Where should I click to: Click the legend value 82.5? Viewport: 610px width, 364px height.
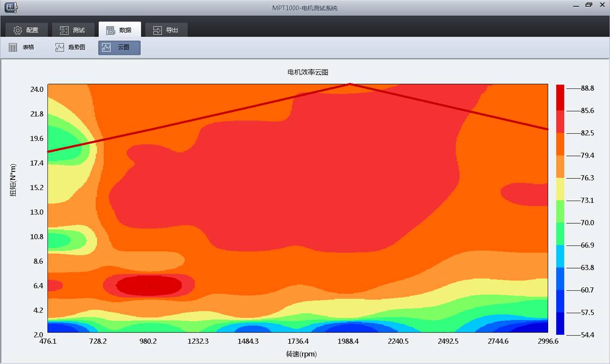587,133
